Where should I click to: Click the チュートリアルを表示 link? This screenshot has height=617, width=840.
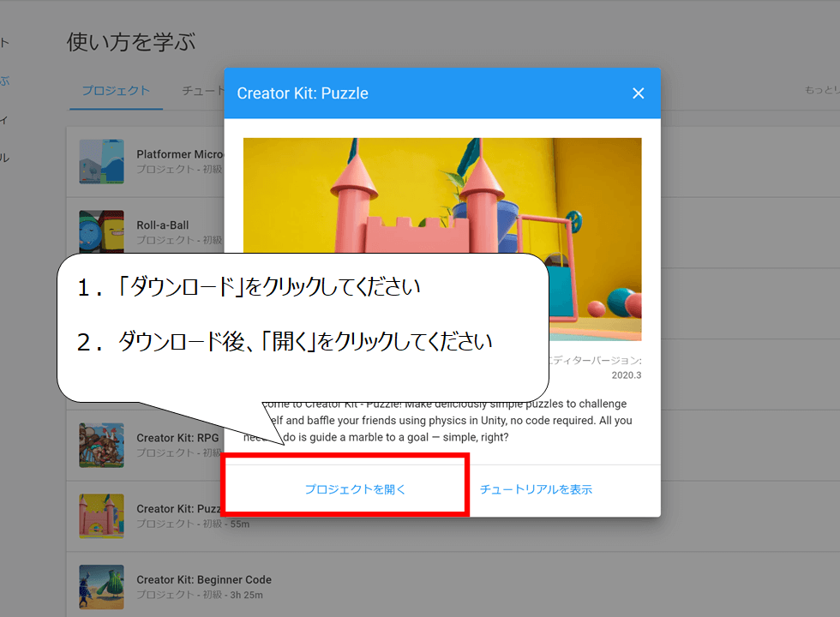pos(536,489)
